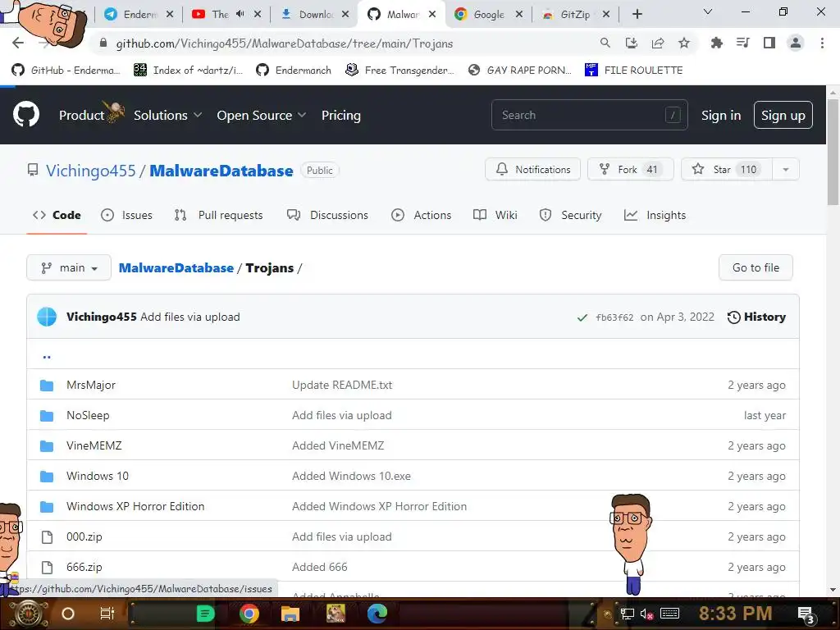
Task: Toggle the Chrome side panel icon
Action: (769, 43)
